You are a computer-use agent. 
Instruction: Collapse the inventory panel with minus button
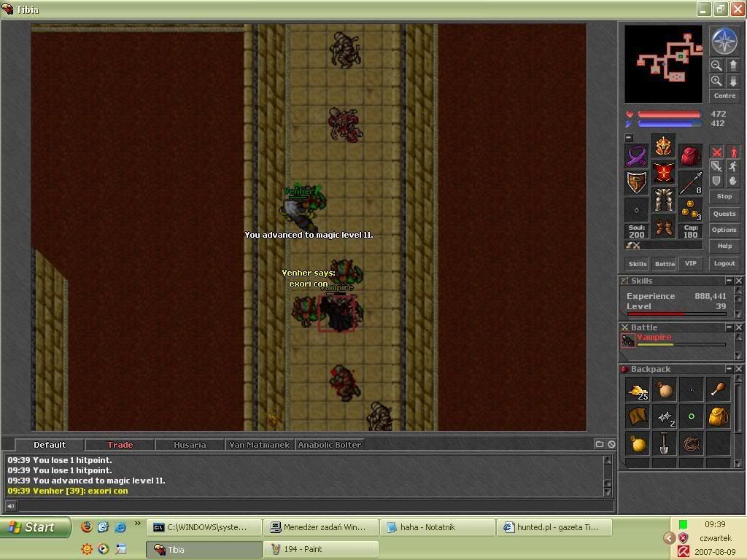tap(629, 138)
